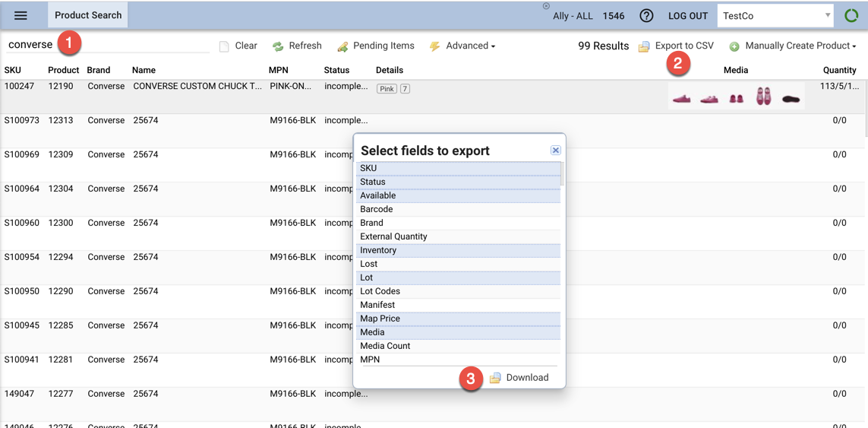Open the TestCo company dropdown
Image resolution: width=868 pixels, height=428 pixels.
(775, 16)
